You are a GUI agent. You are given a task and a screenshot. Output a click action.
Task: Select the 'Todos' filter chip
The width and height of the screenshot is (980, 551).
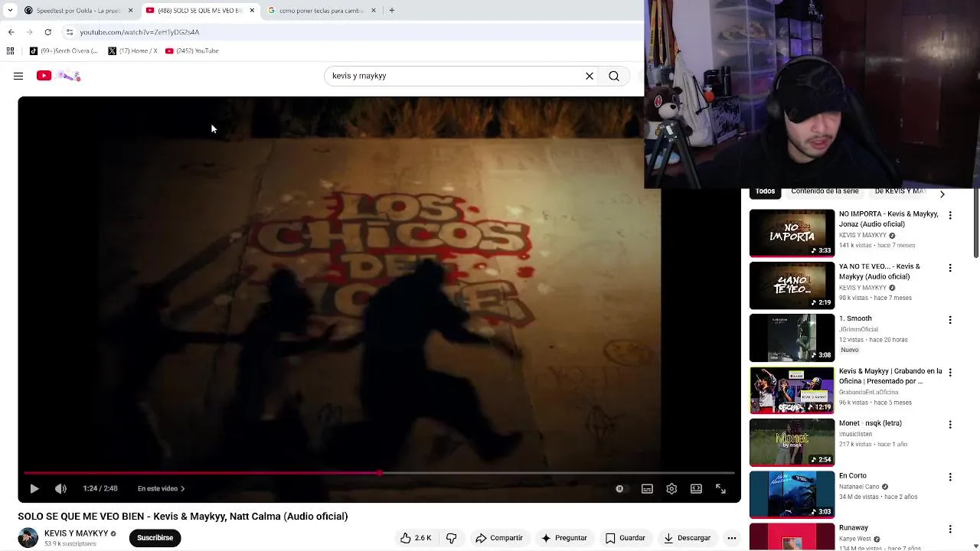point(765,191)
